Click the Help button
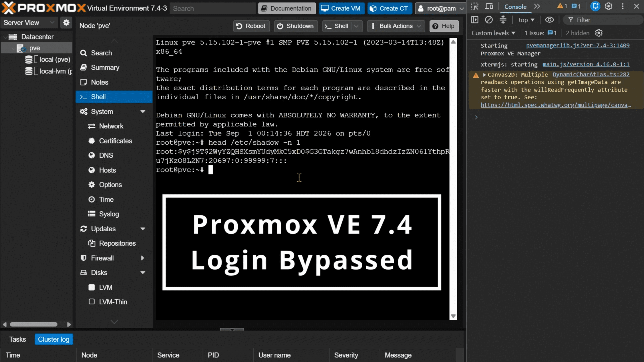This screenshot has width=644, height=362. [444, 26]
